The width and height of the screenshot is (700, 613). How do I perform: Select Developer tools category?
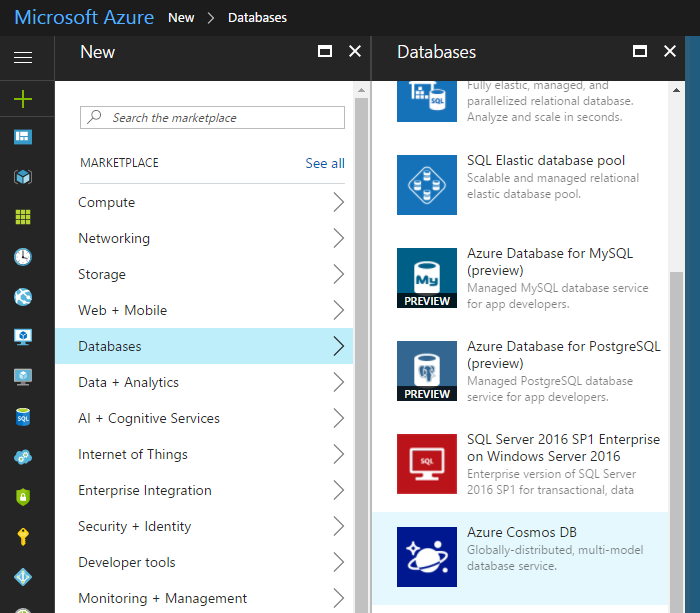tap(204, 562)
